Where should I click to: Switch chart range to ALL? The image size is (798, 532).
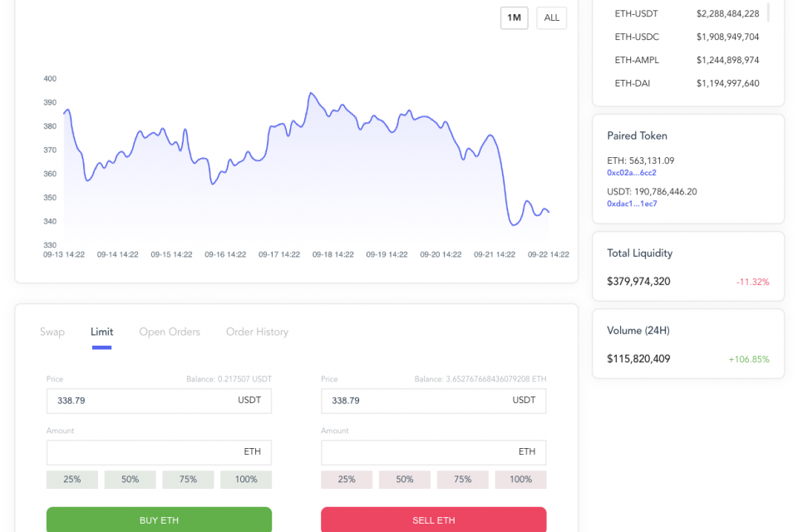tap(552, 17)
